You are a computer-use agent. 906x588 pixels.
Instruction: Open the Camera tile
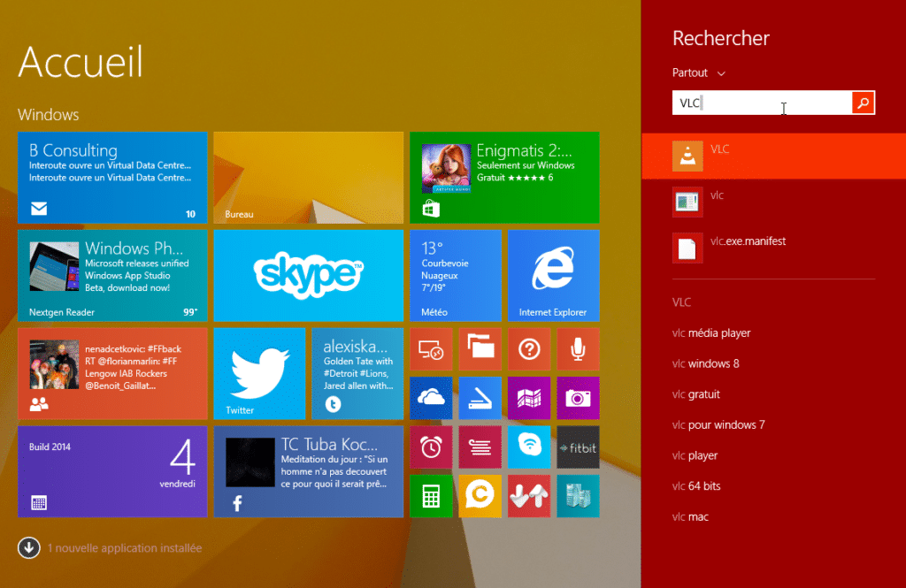pos(579,398)
